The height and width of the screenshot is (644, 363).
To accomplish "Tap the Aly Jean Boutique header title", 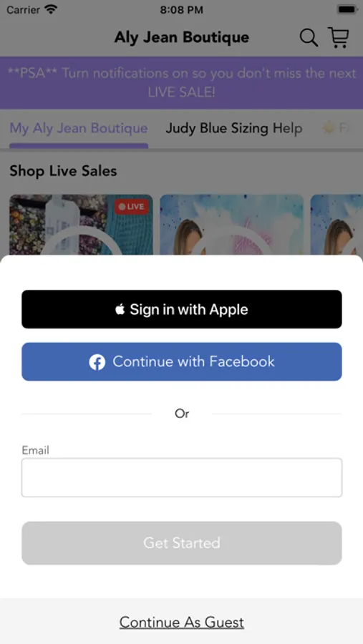I will (182, 37).
